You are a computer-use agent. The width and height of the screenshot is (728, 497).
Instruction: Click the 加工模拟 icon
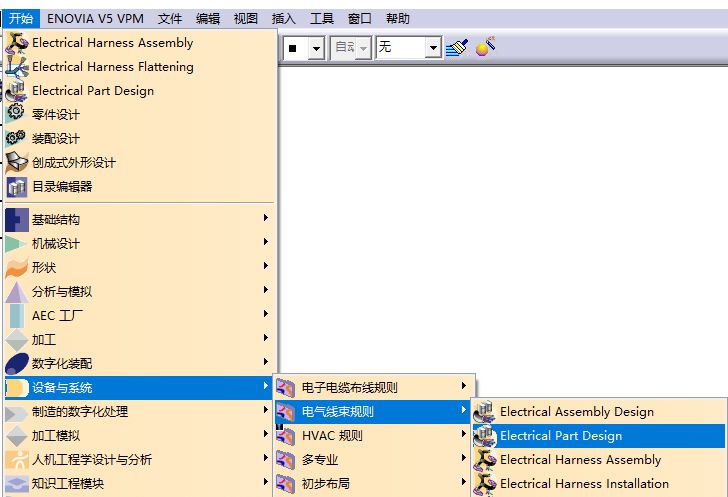click(17, 436)
